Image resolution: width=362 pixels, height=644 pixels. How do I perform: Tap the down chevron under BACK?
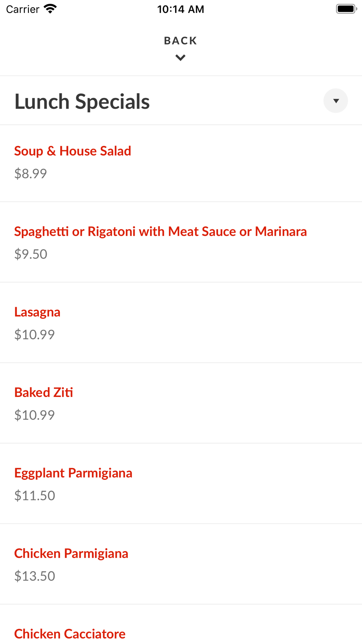[180, 58]
